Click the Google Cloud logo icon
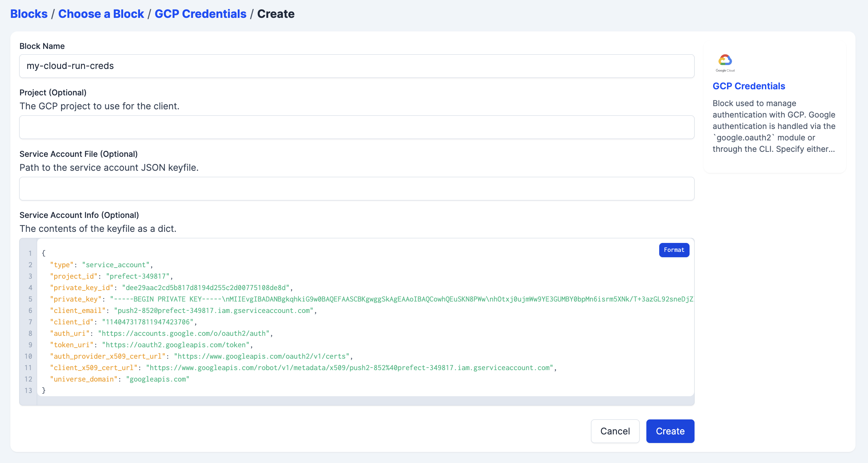Screen dimensions: 868x463 725,63
